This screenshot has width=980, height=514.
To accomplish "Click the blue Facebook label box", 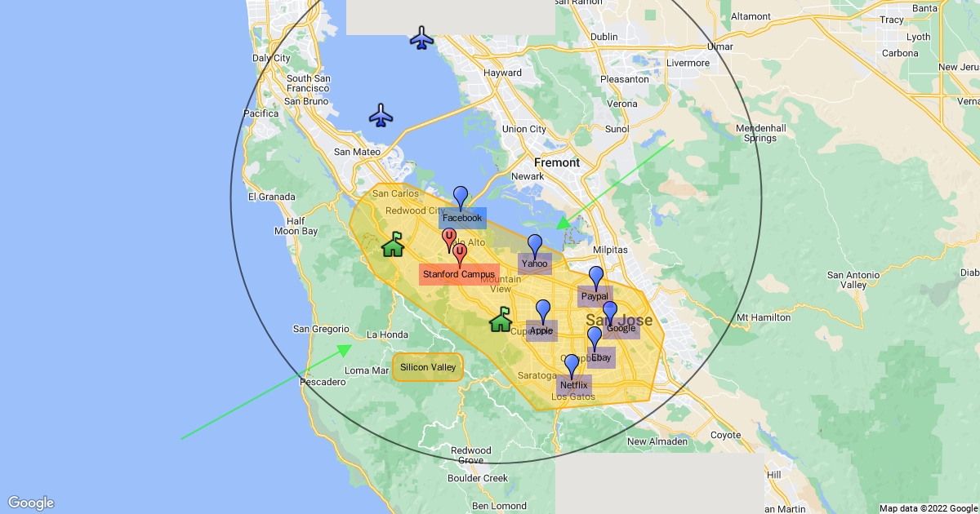I will click(462, 218).
